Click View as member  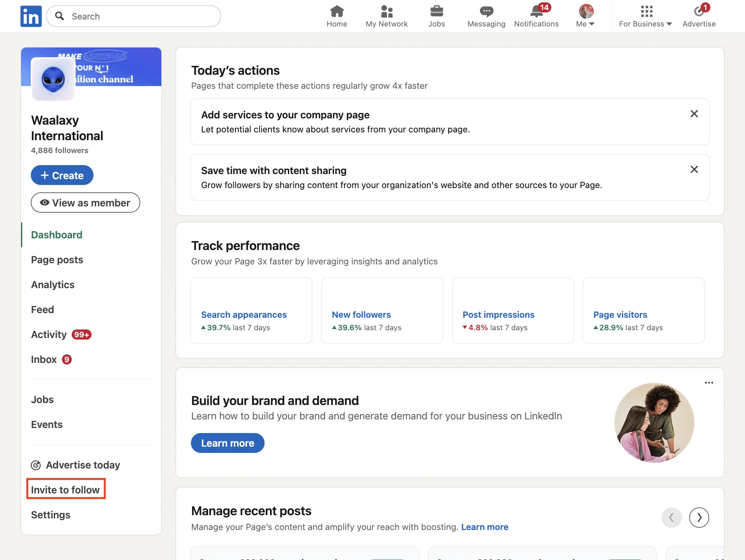(x=85, y=203)
